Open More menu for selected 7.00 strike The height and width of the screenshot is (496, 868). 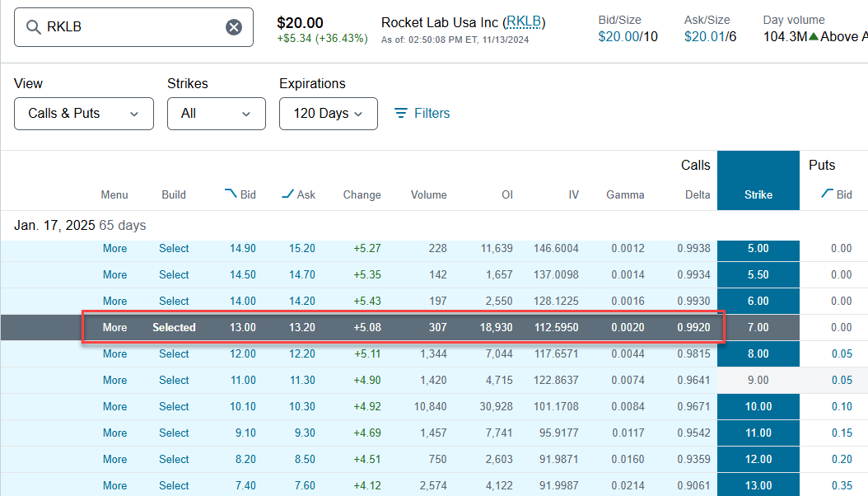point(114,327)
